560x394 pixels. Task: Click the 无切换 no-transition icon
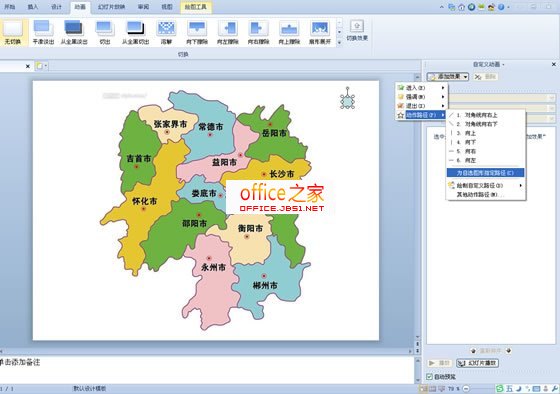click(x=13, y=32)
